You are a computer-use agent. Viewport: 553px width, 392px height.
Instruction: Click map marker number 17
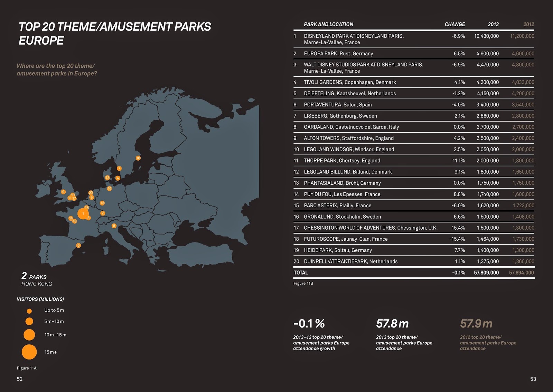point(74,199)
